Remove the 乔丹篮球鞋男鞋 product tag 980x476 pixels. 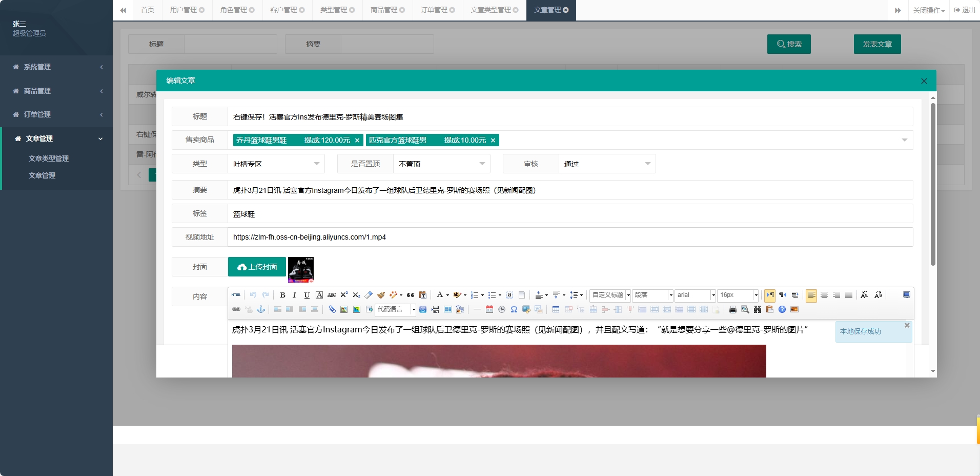tap(357, 140)
